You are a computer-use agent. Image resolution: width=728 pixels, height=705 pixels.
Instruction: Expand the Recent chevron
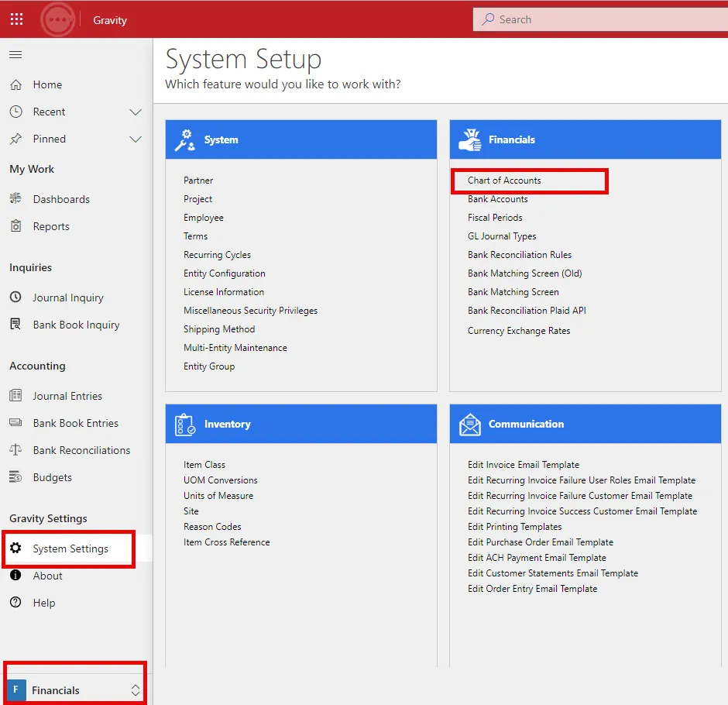pyautogui.click(x=136, y=112)
